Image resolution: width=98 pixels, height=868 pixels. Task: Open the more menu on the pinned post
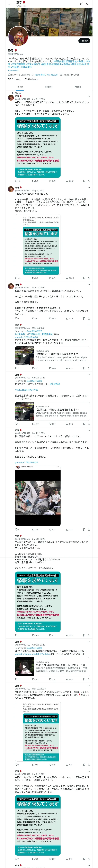pyautogui.click(x=89, y=96)
